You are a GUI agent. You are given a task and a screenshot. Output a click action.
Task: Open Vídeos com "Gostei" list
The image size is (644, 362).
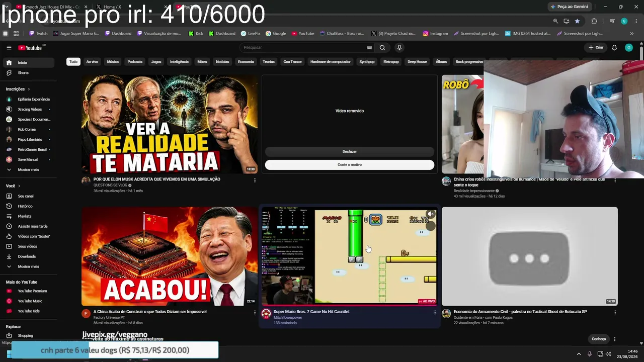coord(28,236)
